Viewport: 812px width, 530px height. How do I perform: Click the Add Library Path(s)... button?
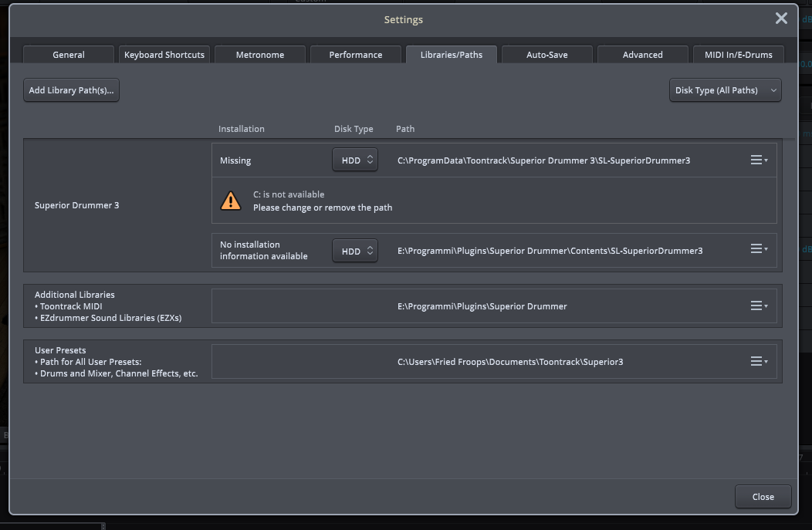pyautogui.click(x=72, y=90)
